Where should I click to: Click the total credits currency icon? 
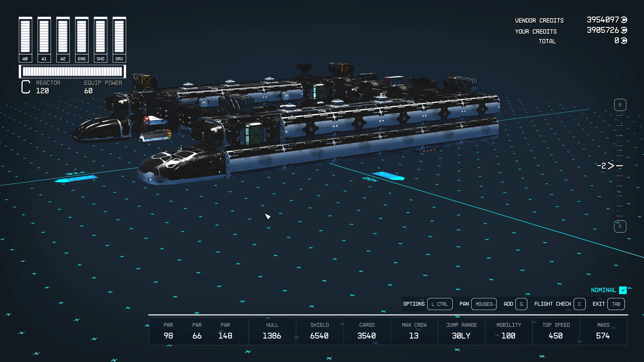[x=624, y=40]
